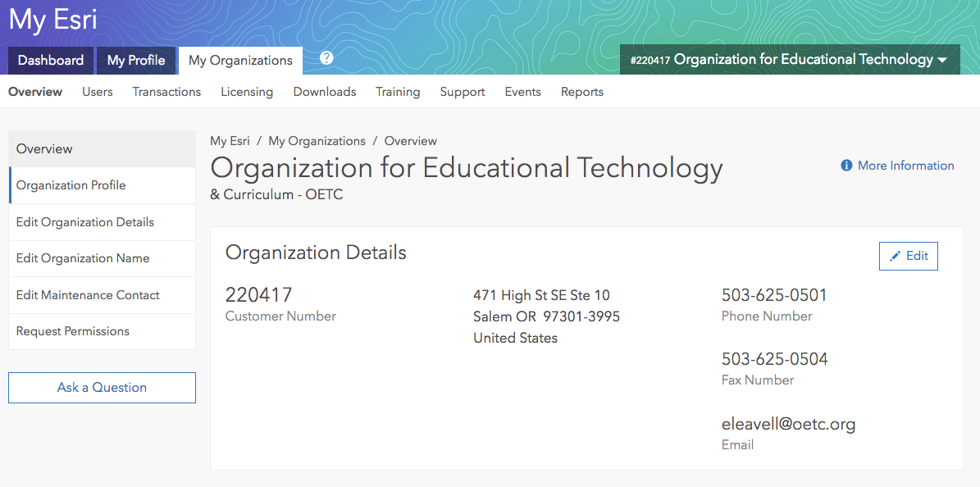Open the Users section

pyautogui.click(x=98, y=92)
